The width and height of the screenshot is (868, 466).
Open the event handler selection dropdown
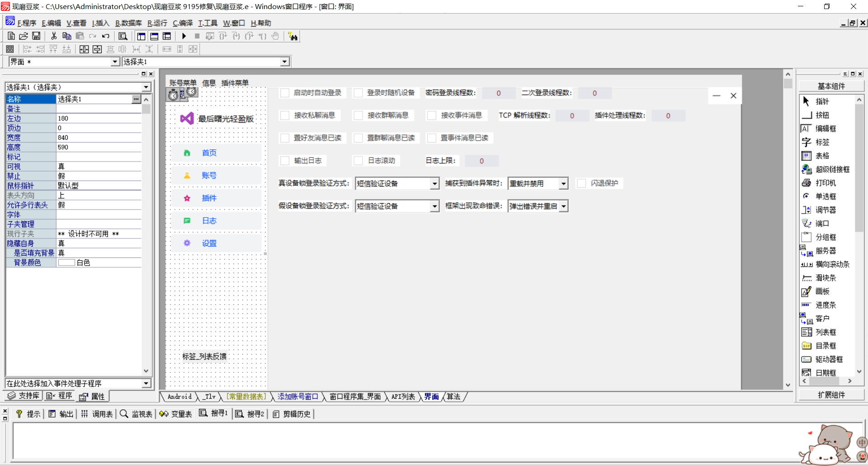click(146, 384)
